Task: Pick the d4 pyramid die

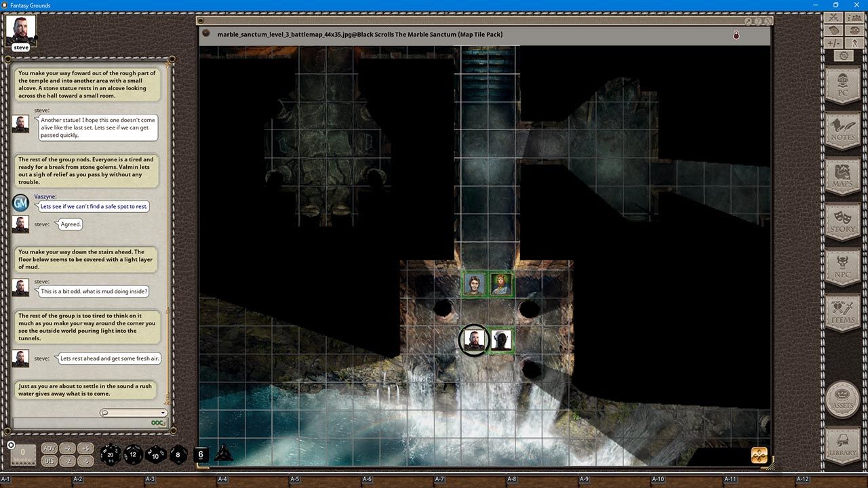Action: point(224,453)
